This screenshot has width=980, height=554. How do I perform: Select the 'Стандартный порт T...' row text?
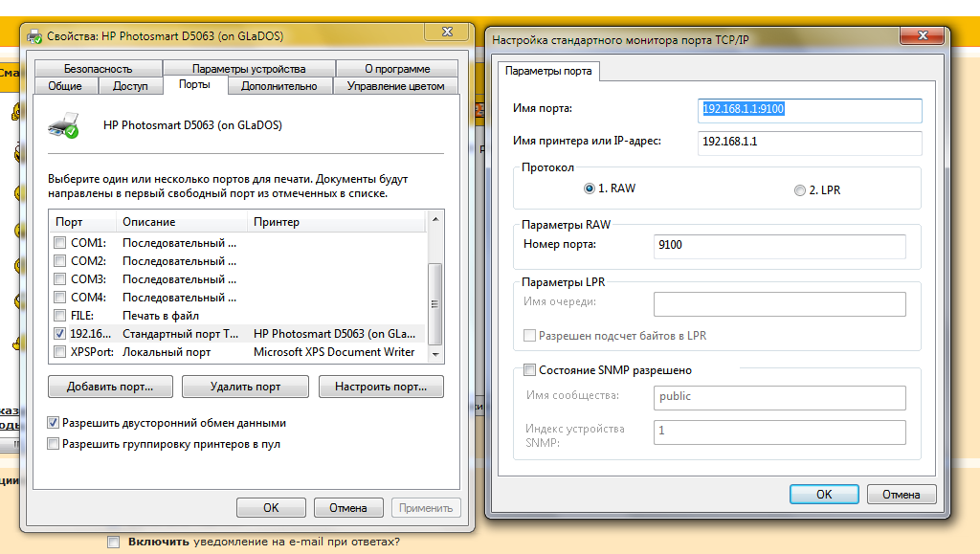point(181,334)
